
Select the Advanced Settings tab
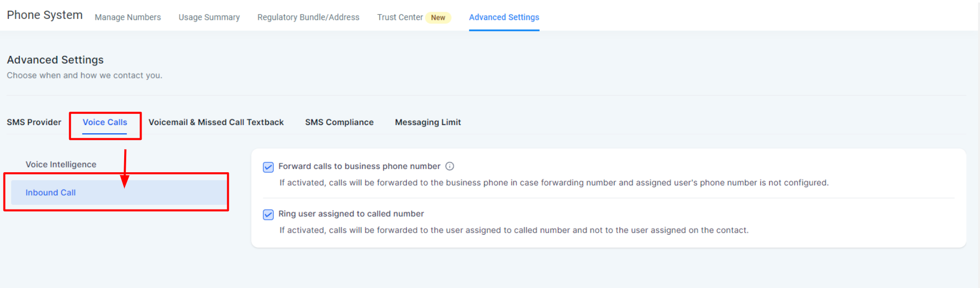pos(504,17)
